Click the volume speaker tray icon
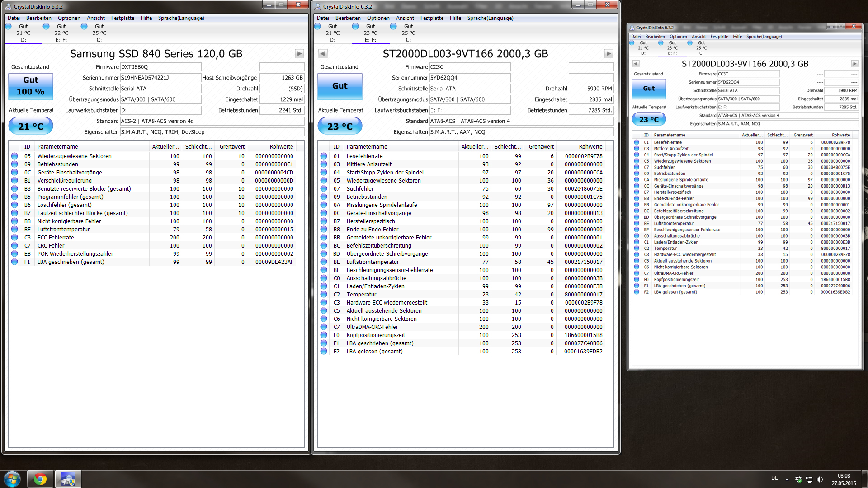 click(820, 479)
